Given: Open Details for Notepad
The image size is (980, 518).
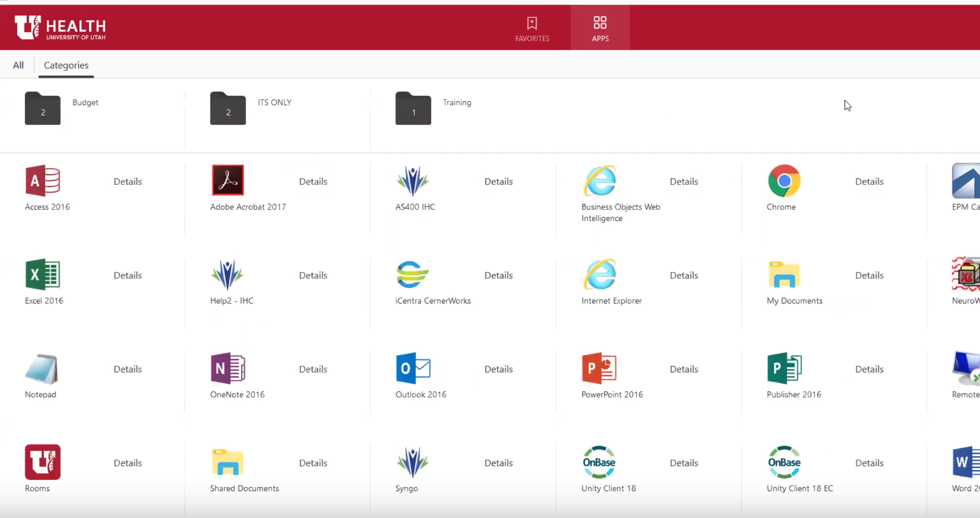Looking at the screenshot, I should click(128, 369).
